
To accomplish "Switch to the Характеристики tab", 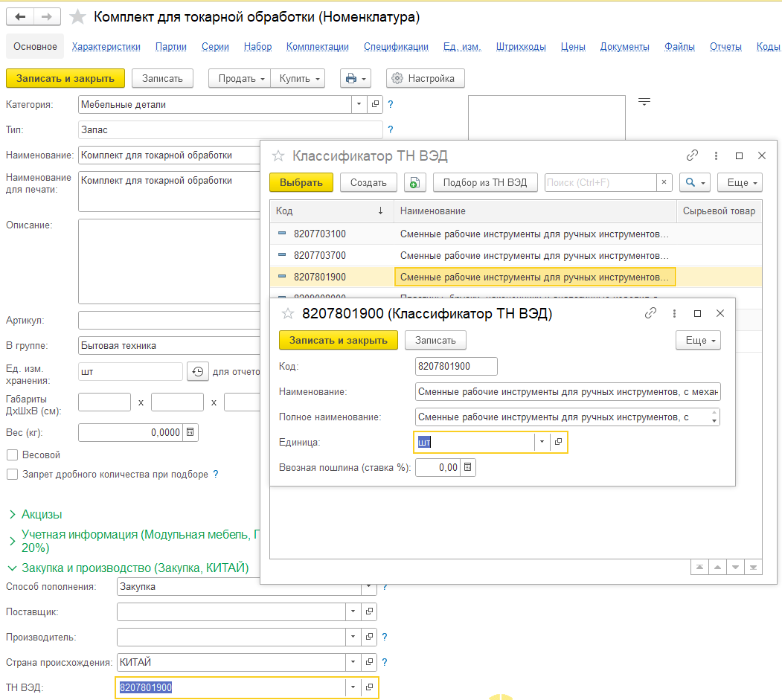I will point(106,46).
